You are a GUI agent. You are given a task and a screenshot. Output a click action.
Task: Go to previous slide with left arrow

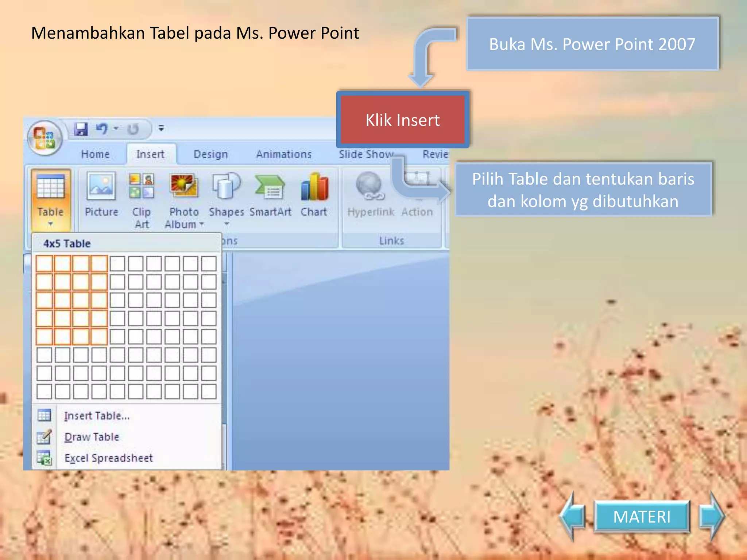click(572, 517)
